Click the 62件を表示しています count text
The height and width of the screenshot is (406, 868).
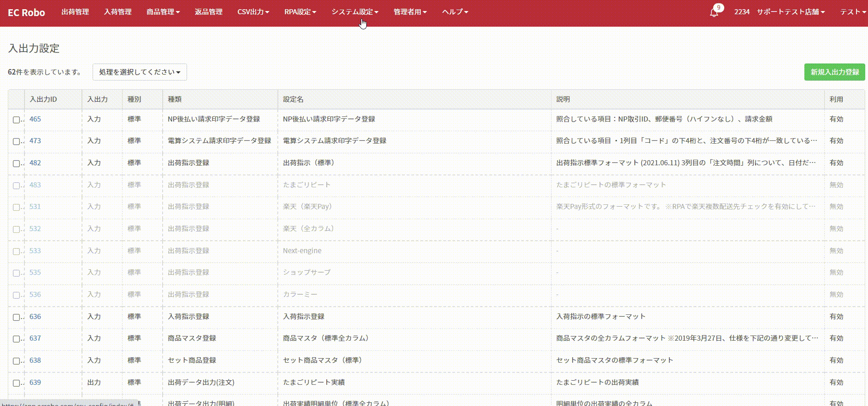tap(45, 72)
